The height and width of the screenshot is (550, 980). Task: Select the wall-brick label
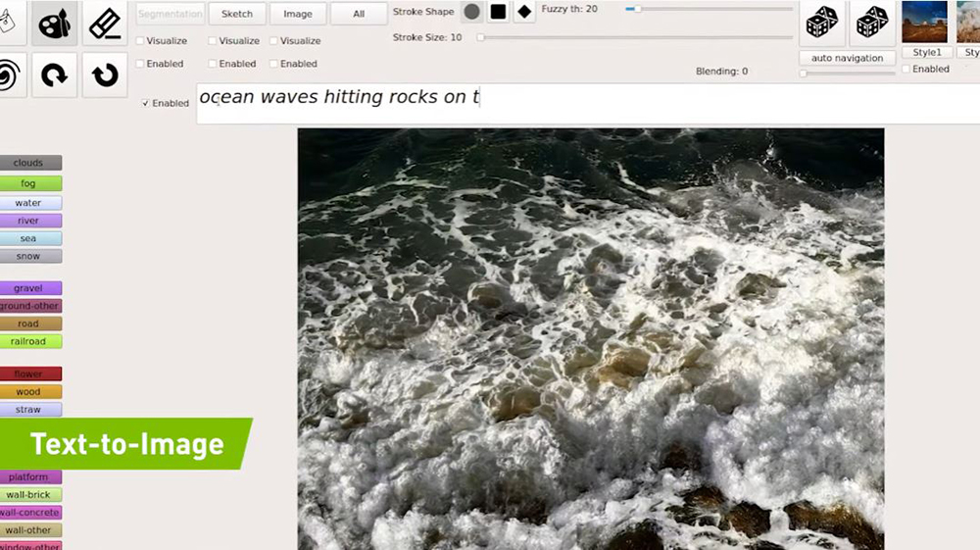tap(28, 494)
